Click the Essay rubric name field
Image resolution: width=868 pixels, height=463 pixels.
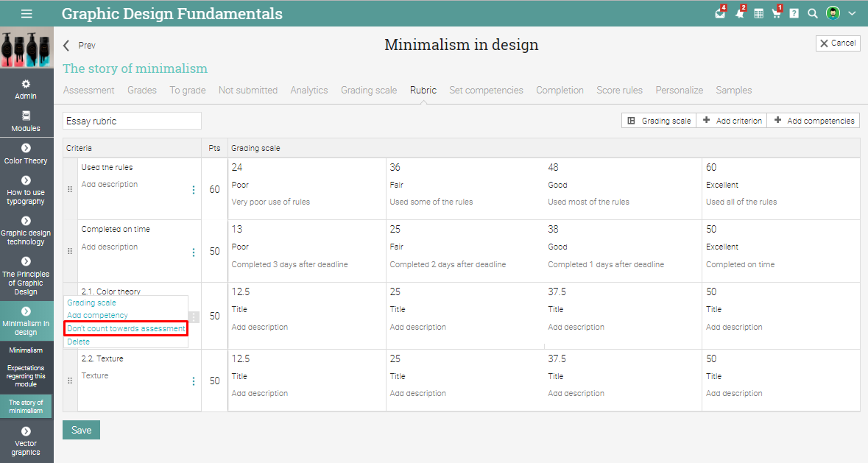pos(133,121)
